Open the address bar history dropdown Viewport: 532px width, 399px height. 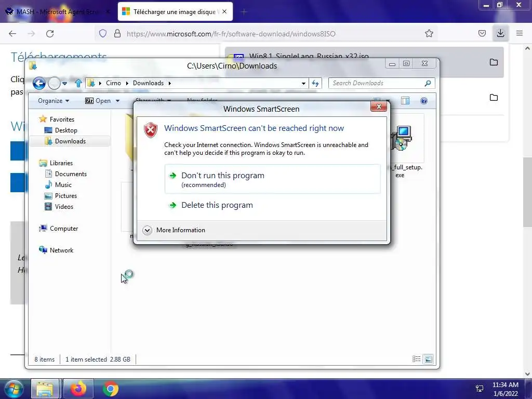coord(303,84)
